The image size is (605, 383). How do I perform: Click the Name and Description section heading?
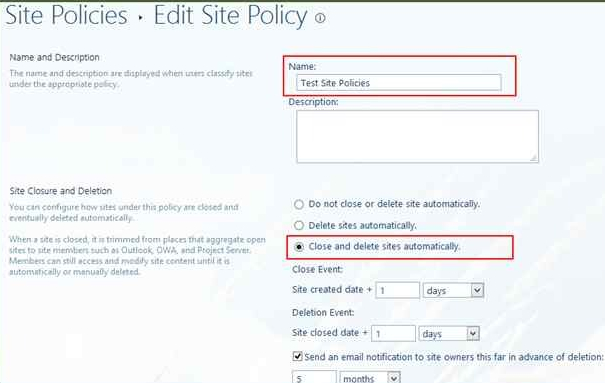click(x=54, y=57)
